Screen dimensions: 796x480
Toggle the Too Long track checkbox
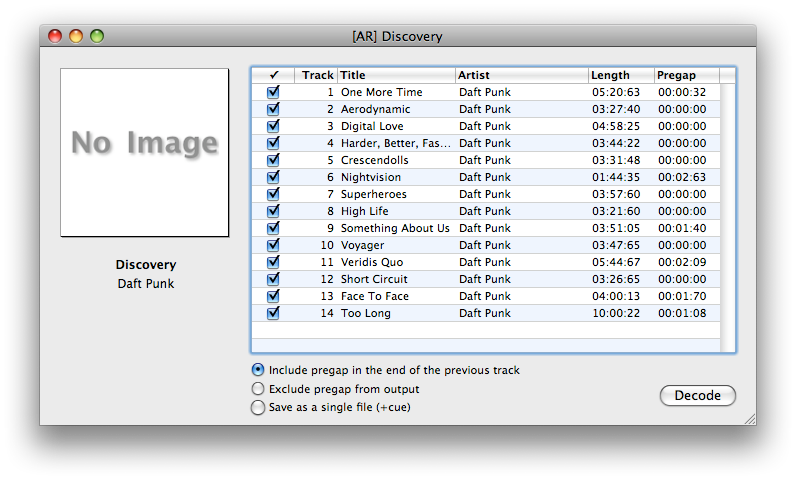pyautogui.click(x=273, y=313)
